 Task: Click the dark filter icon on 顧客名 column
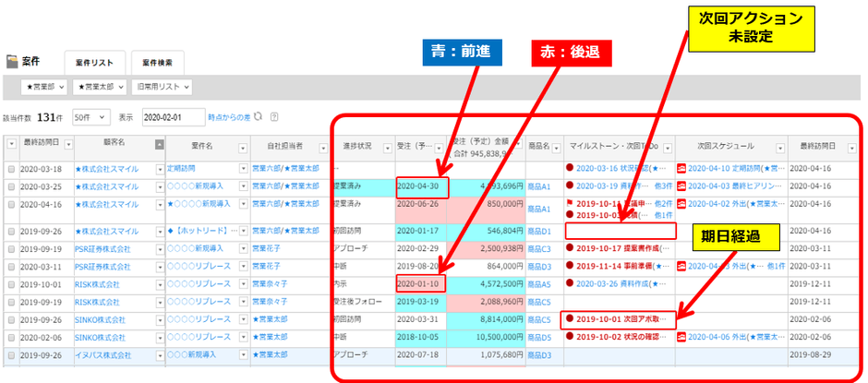(160, 144)
